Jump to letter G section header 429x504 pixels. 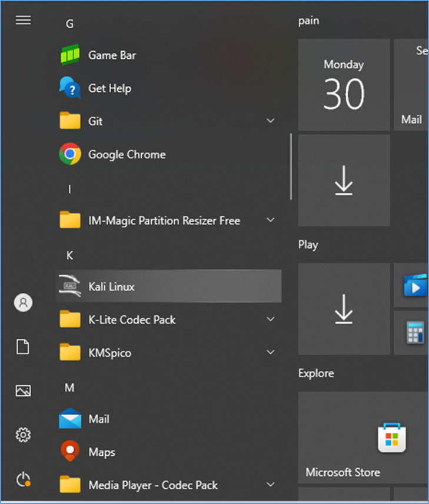click(69, 24)
